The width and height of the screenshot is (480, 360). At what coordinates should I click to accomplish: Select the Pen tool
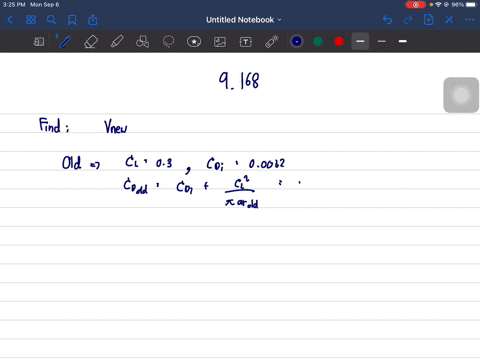pos(64,42)
